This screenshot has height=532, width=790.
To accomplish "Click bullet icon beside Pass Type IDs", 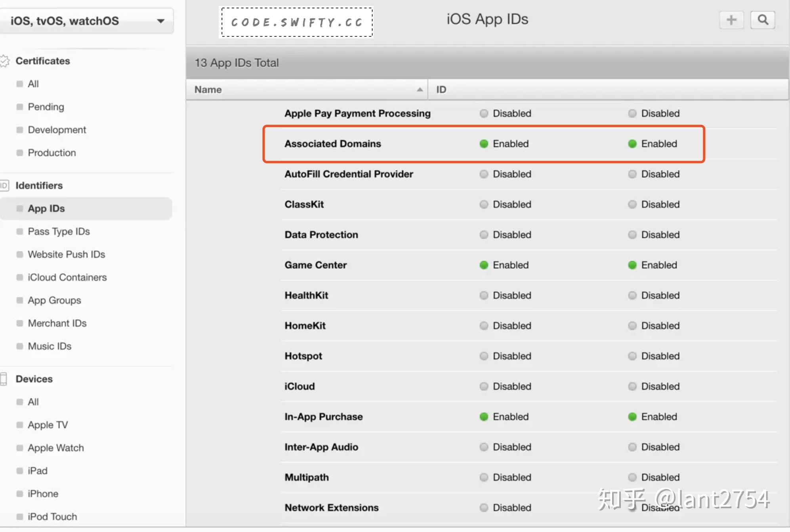I will (x=19, y=232).
